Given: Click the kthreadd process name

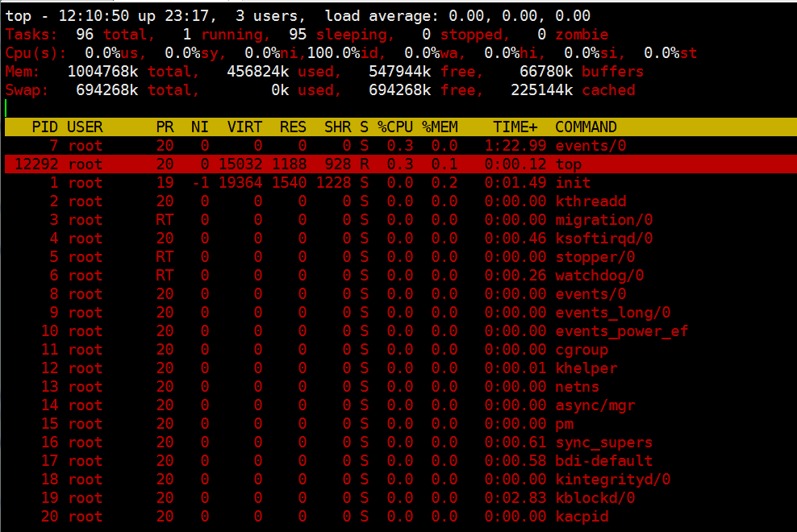Looking at the screenshot, I should tap(590, 202).
